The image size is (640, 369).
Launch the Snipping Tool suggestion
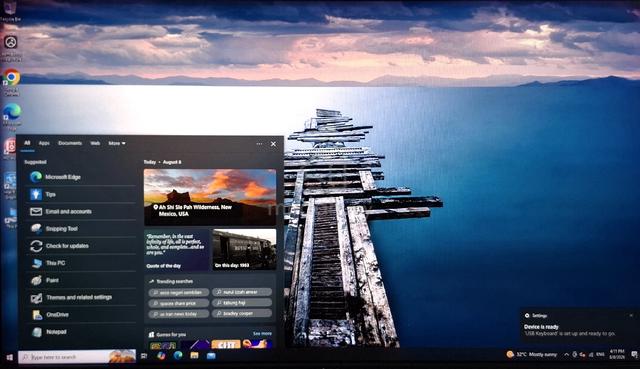click(80, 229)
